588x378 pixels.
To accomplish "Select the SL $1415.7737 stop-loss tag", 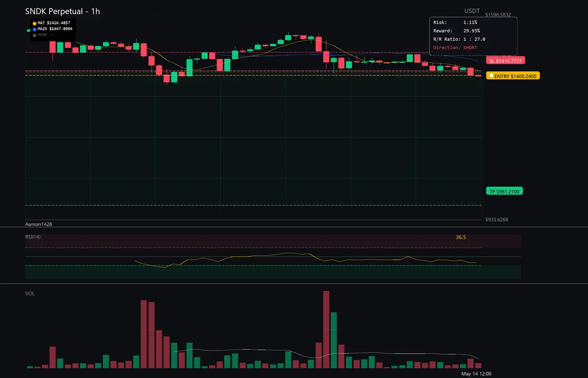I will click(506, 60).
